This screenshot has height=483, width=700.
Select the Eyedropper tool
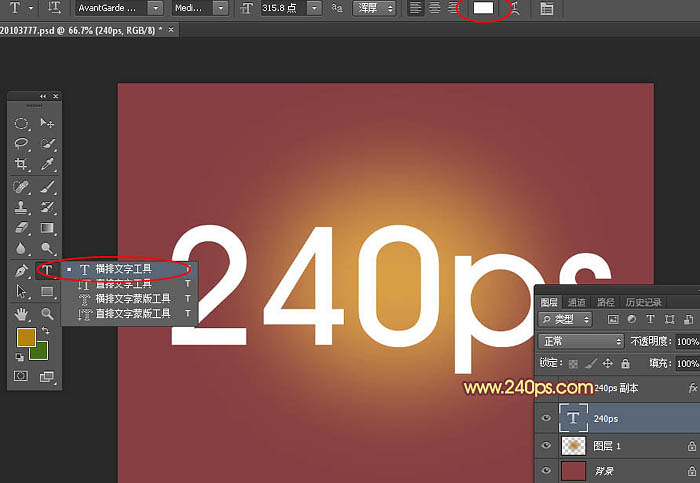[47, 164]
